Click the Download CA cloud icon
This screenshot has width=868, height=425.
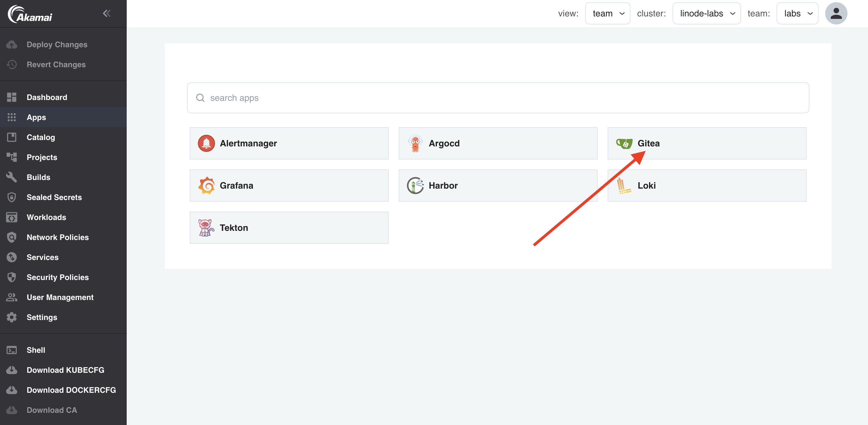[x=12, y=410]
